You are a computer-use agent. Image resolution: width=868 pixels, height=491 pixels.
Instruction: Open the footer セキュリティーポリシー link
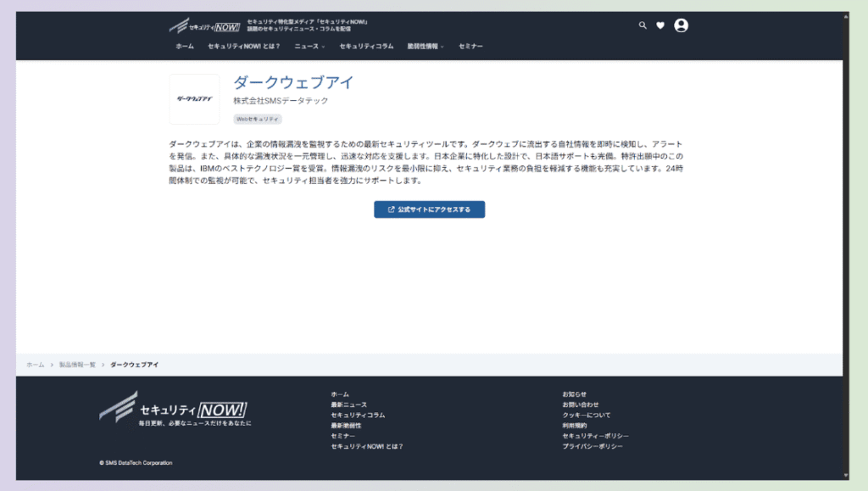tap(596, 436)
